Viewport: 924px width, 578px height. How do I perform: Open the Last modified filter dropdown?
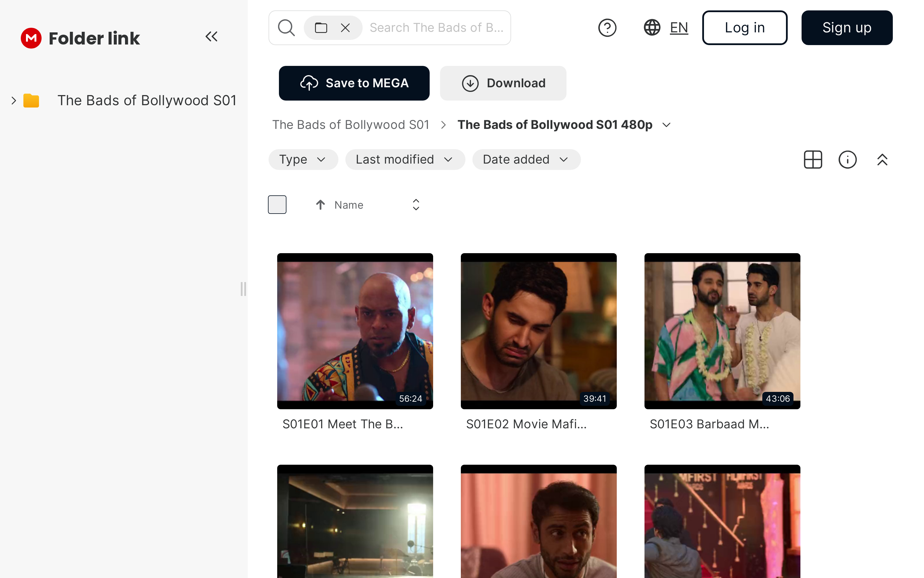pyautogui.click(x=405, y=160)
